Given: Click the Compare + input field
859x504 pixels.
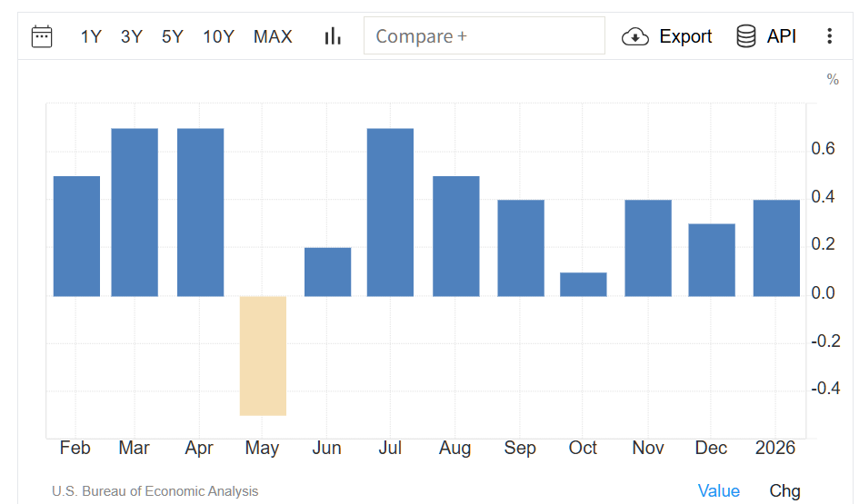Looking at the screenshot, I should coord(484,36).
